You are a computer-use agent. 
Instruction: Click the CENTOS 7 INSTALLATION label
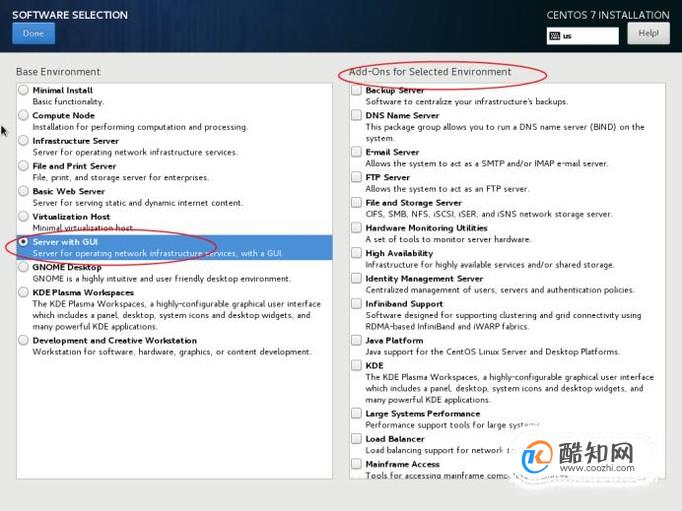(608, 15)
